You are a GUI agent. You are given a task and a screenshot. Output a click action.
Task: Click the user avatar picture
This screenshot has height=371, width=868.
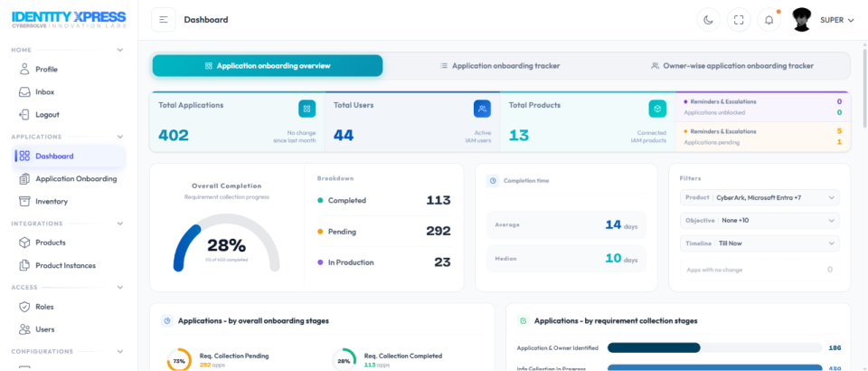tap(802, 20)
